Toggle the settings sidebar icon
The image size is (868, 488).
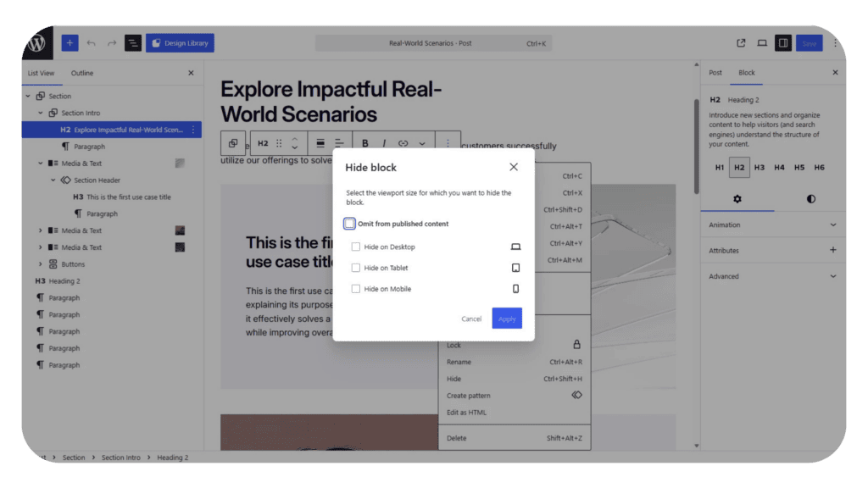(782, 43)
